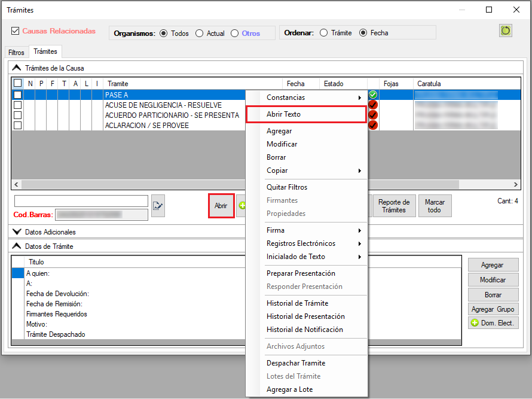Viewport: 532px width, 399px height.
Task: Click the Marcar todo button
Action: [435, 206]
